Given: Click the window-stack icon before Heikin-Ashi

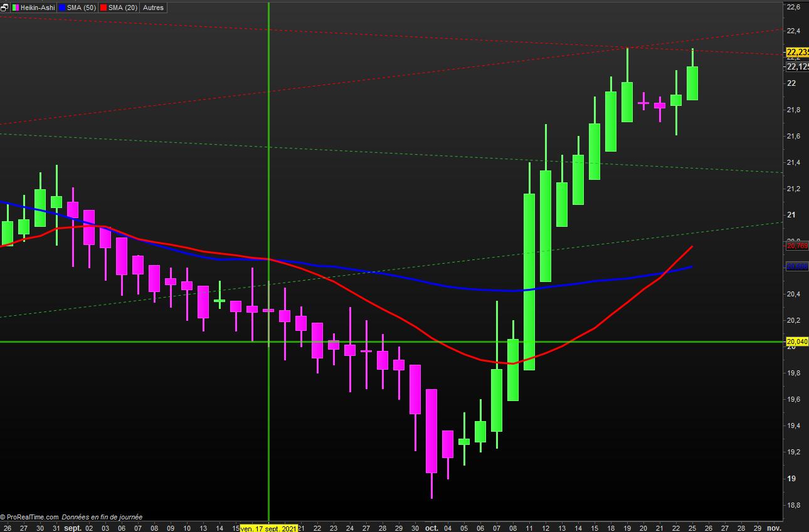Looking at the screenshot, I should coord(5,8).
